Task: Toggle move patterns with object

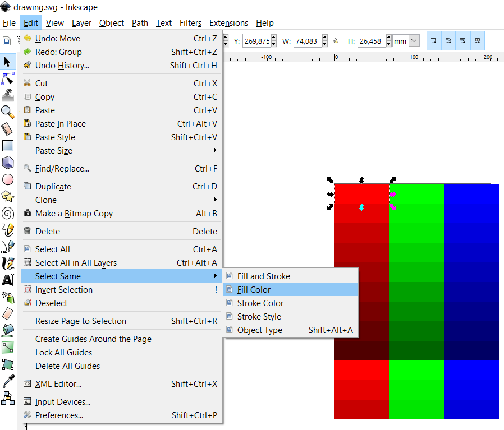Action: (x=477, y=41)
